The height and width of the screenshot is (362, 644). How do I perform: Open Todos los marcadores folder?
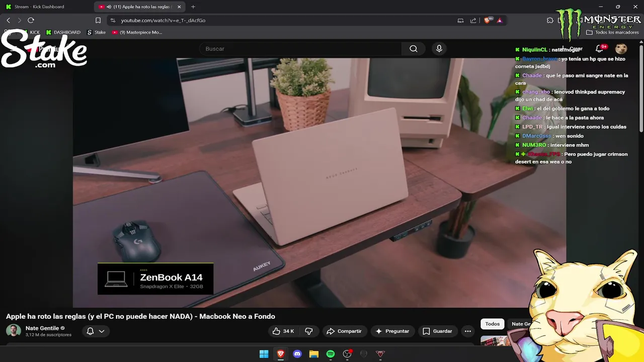612,32
